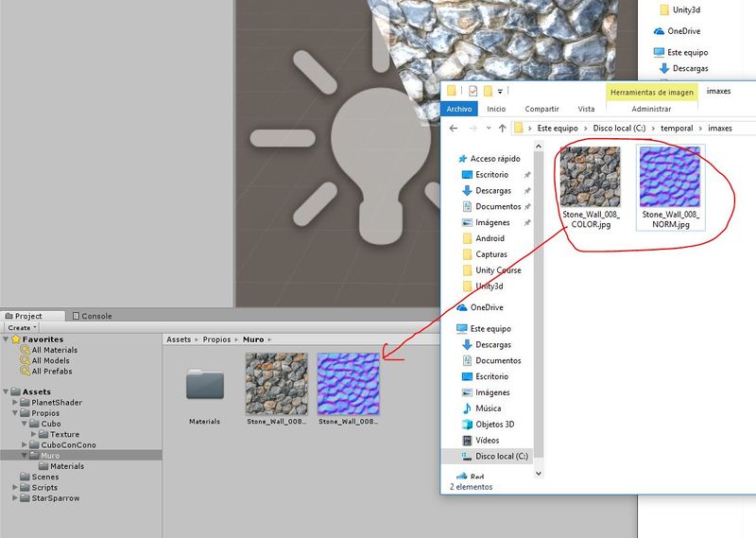Open Unity Course folder in navigation pane
This screenshot has height=538, width=756.
click(x=498, y=269)
